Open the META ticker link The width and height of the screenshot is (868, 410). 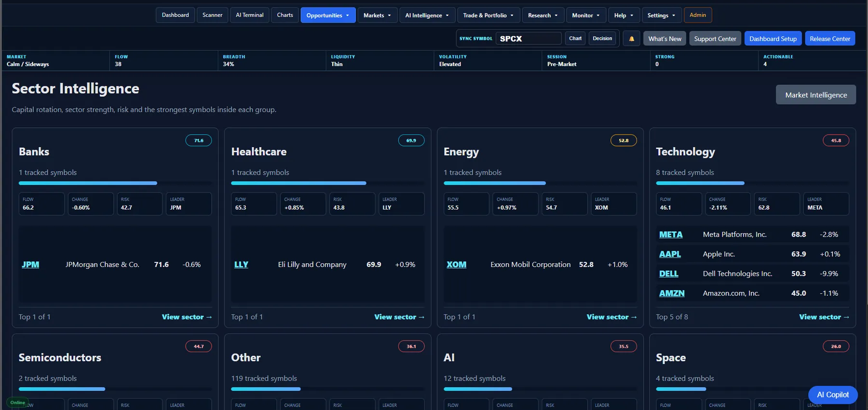pyautogui.click(x=671, y=234)
